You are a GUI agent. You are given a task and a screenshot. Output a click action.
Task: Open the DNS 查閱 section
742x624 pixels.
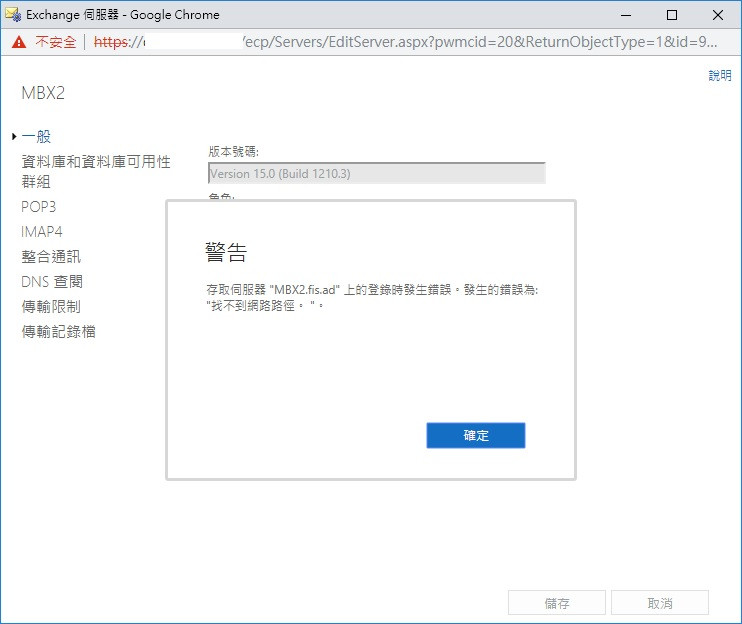point(52,282)
